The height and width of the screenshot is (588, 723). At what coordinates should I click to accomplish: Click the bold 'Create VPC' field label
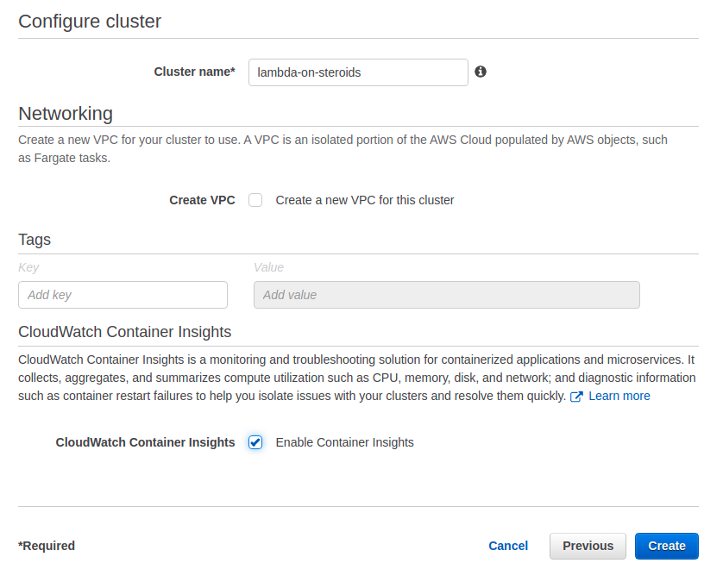coord(202,200)
